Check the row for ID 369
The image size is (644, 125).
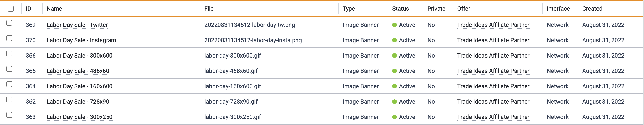[x=9, y=23]
